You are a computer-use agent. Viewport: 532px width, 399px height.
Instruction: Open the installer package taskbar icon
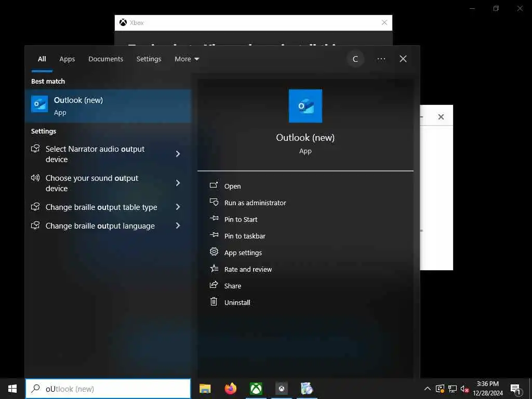(x=307, y=389)
